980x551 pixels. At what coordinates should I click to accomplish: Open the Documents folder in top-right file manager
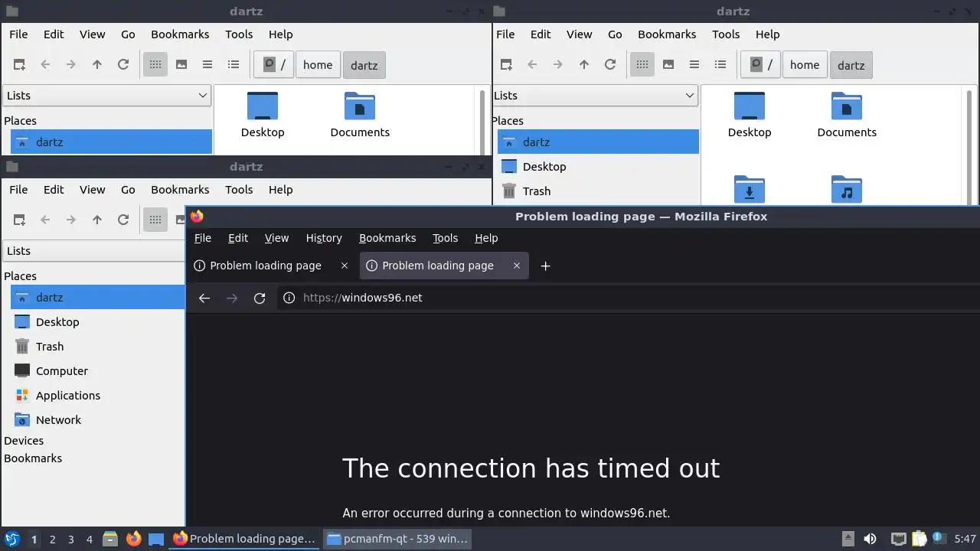click(846, 115)
